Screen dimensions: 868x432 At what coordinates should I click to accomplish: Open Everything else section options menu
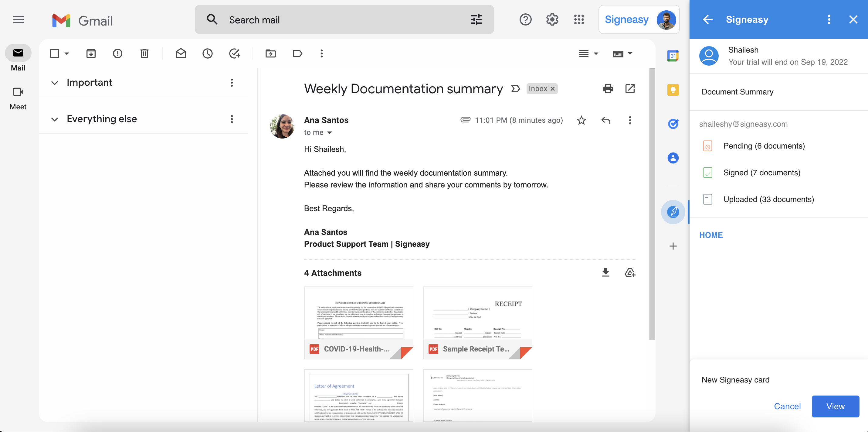click(232, 119)
